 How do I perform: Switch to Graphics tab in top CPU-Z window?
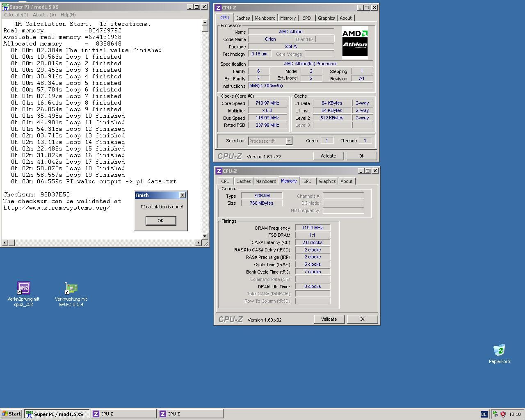click(326, 18)
